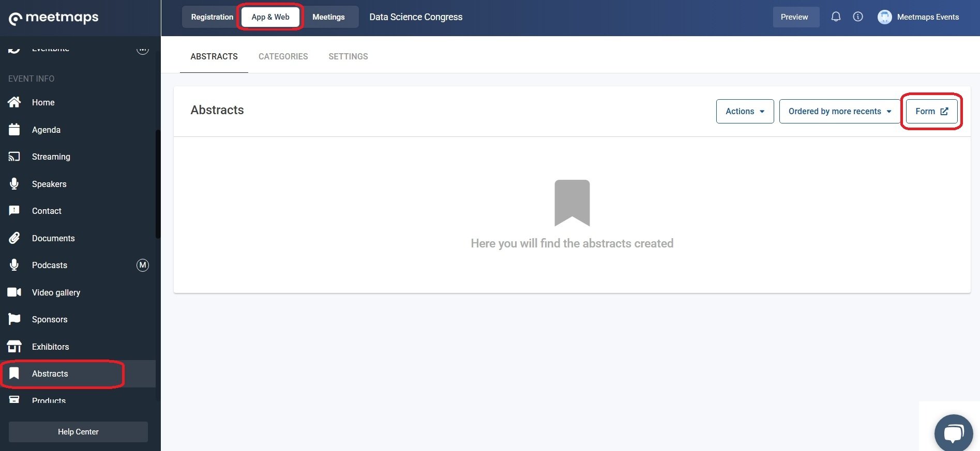Image resolution: width=980 pixels, height=451 pixels.
Task: Click the Speakers microphone icon
Action: 14,183
